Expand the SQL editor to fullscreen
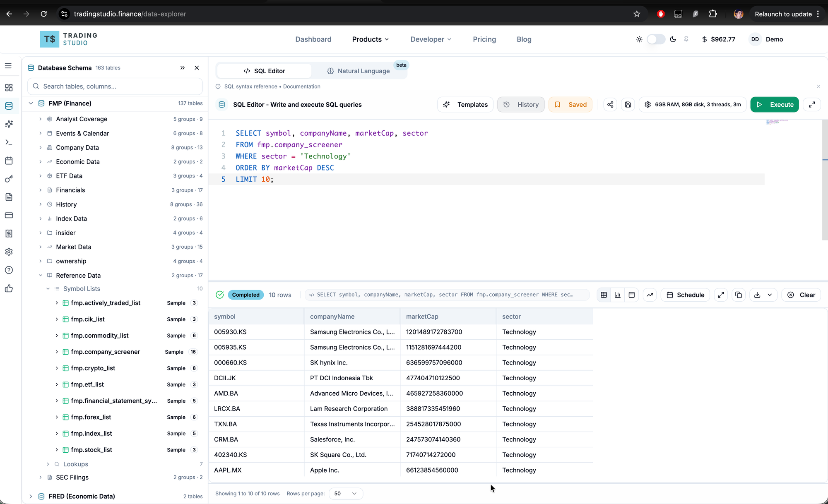This screenshot has width=828, height=504. point(812,105)
